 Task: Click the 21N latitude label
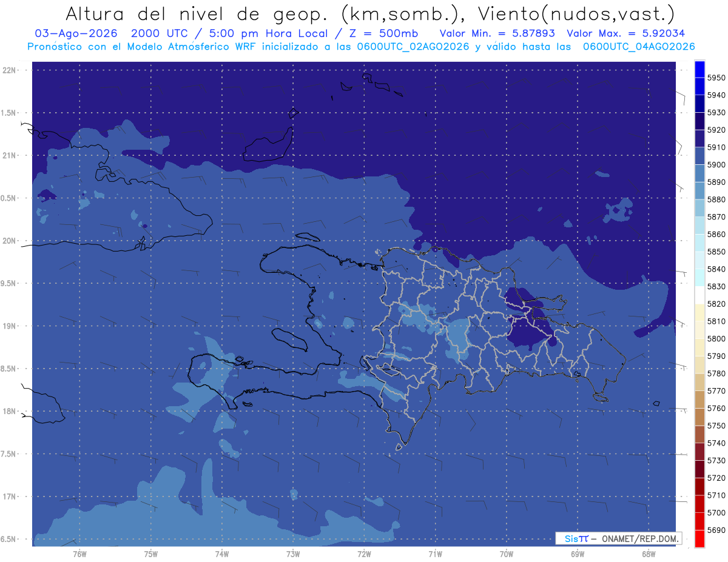click(x=10, y=156)
